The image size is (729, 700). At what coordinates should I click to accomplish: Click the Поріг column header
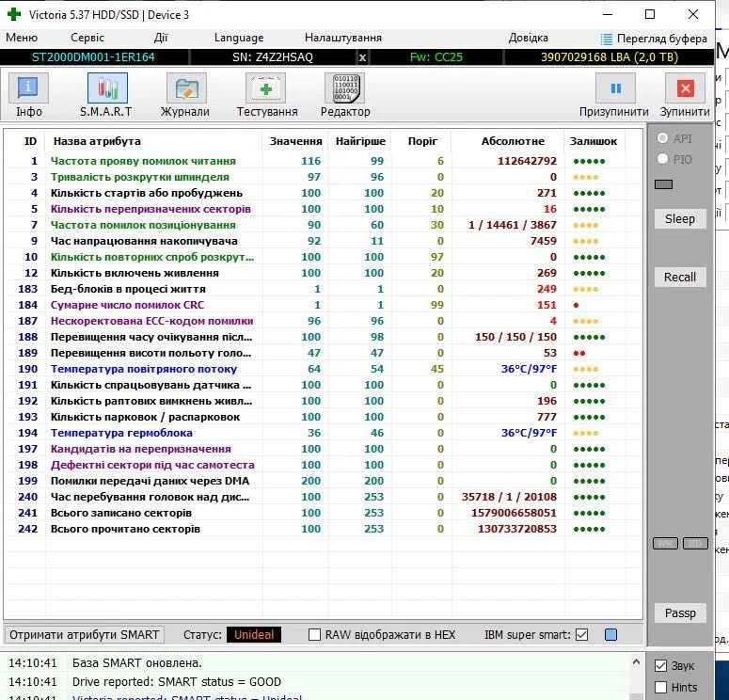pos(422,141)
